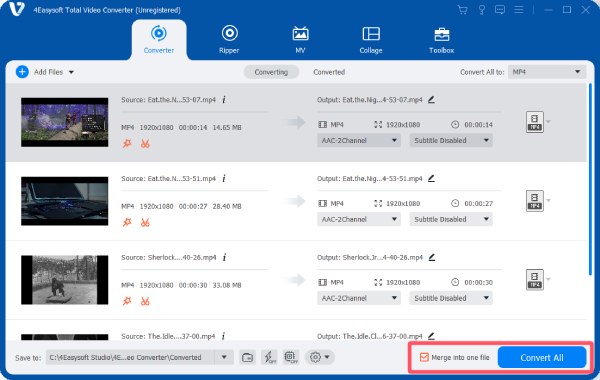Image resolution: width=600 pixels, height=380 pixels.
Task: Open the shopping cart purchase icon
Action: tap(463, 10)
